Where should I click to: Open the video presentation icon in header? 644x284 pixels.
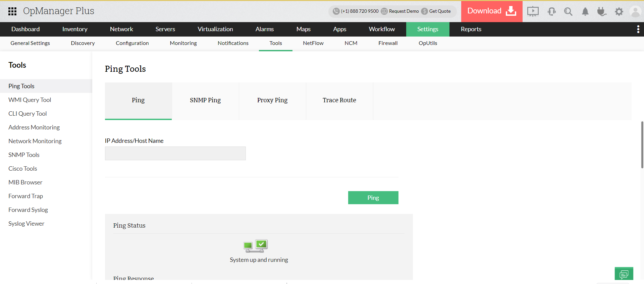[x=533, y=12]
